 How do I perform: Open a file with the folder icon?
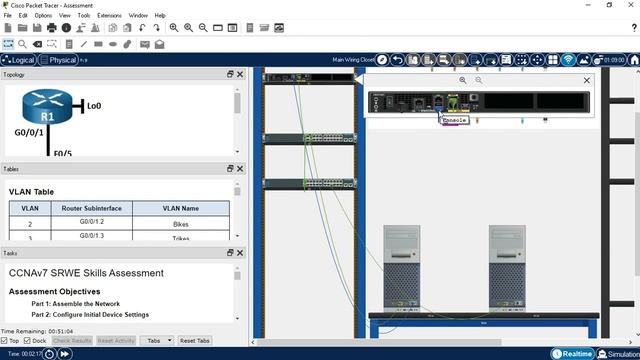(x=22, y=28)
